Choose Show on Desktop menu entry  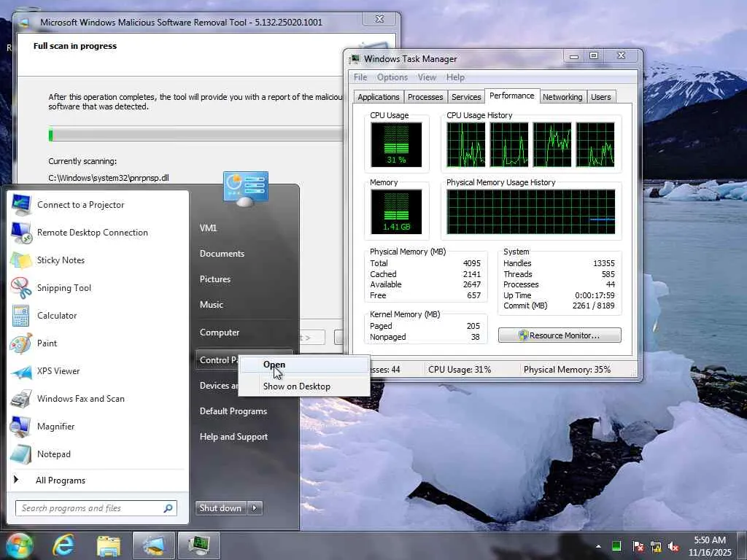(303, 386)
